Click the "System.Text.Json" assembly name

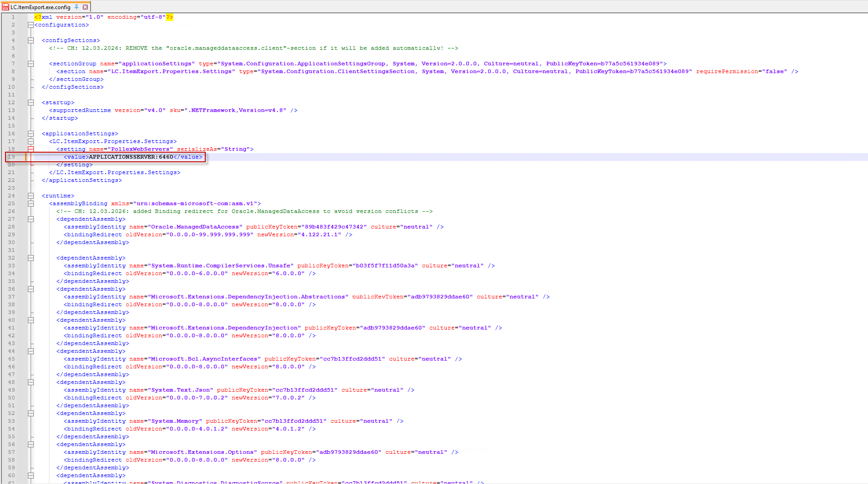point(181,390)
